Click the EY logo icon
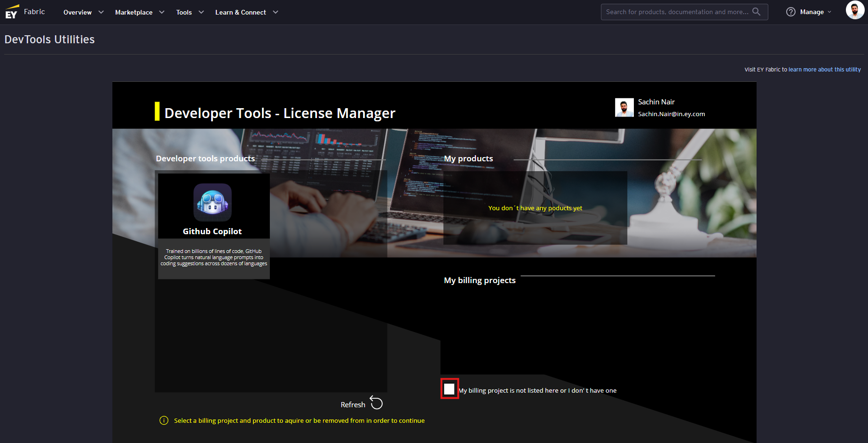Screen dimensions: 868x443 [x=11, y=12]
